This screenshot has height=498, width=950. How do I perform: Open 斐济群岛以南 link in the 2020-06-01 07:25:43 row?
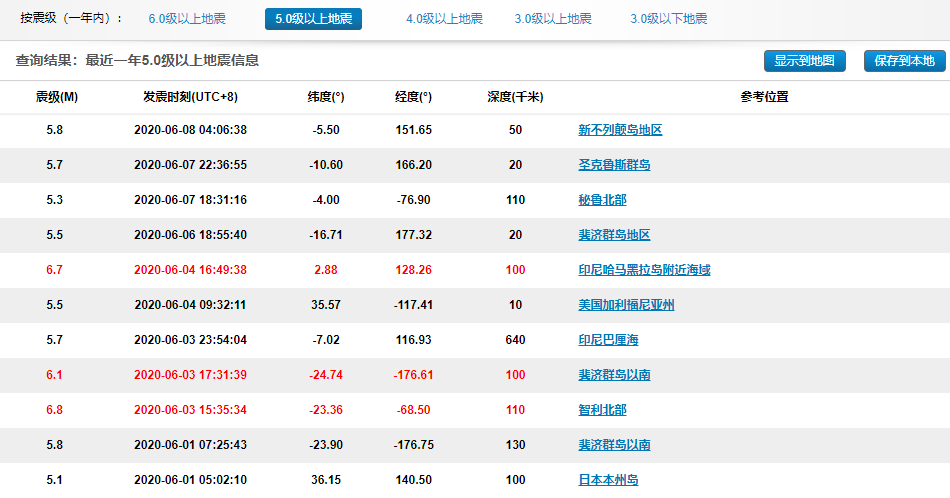614,445
